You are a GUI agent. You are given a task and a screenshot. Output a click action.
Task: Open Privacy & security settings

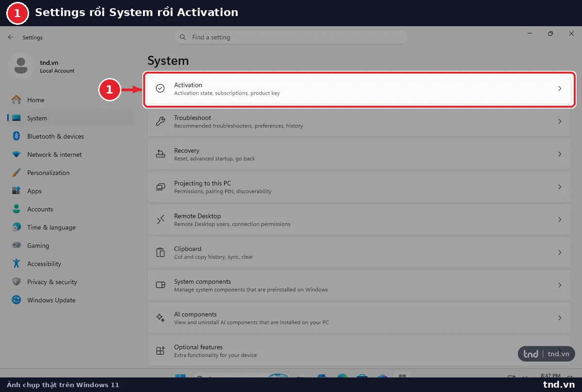(71, 282)
